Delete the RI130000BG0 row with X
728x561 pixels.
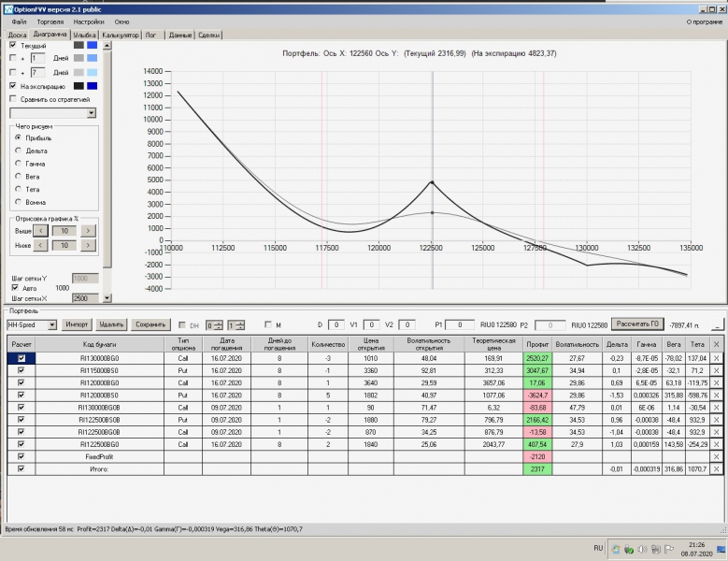pyautogui.click(x=717, y=358)
